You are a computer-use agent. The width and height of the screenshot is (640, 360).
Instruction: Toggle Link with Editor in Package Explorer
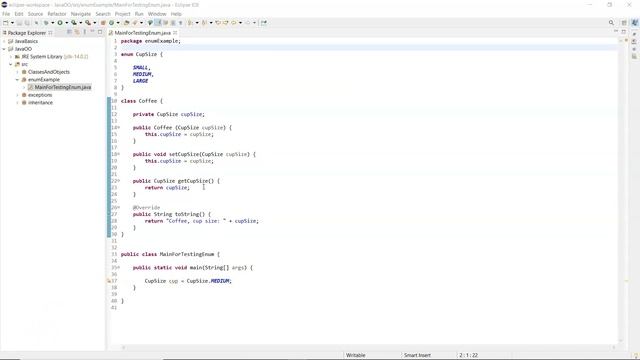click(77, 32)
